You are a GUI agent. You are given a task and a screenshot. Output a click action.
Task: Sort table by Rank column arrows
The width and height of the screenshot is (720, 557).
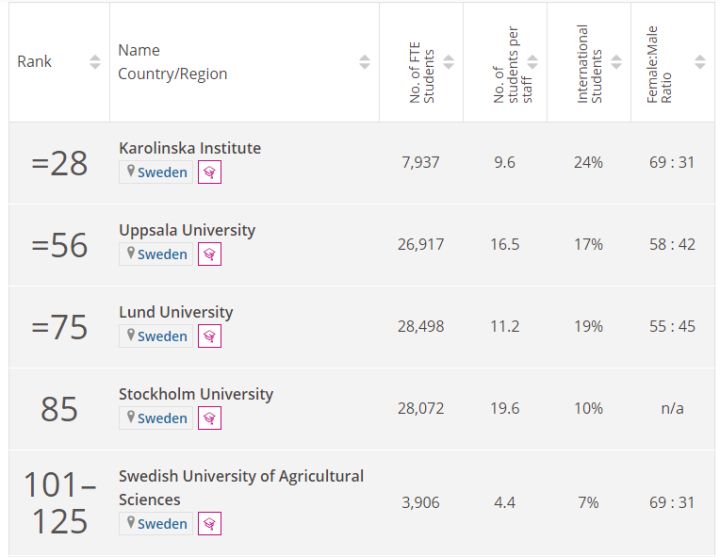click(x=95, y=62)
